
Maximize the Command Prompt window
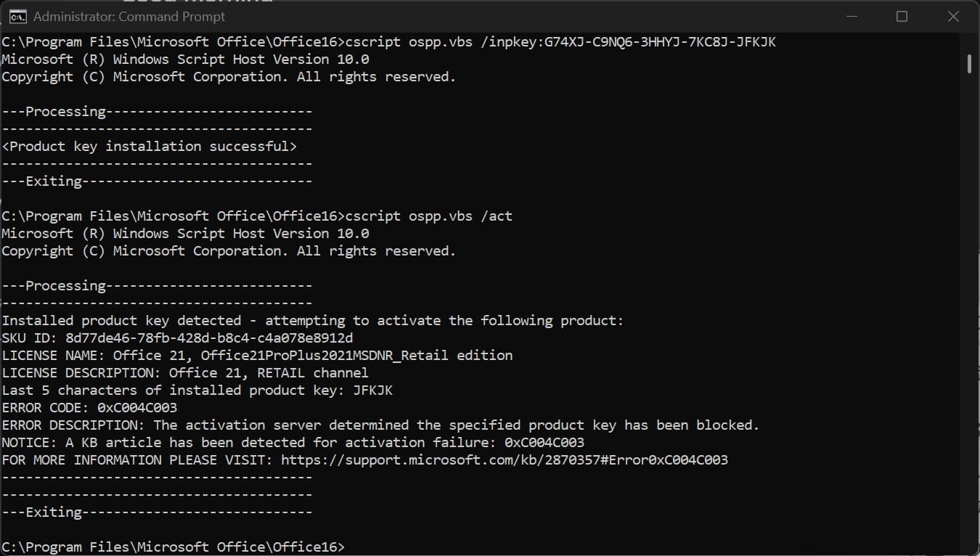pos(902,16)
